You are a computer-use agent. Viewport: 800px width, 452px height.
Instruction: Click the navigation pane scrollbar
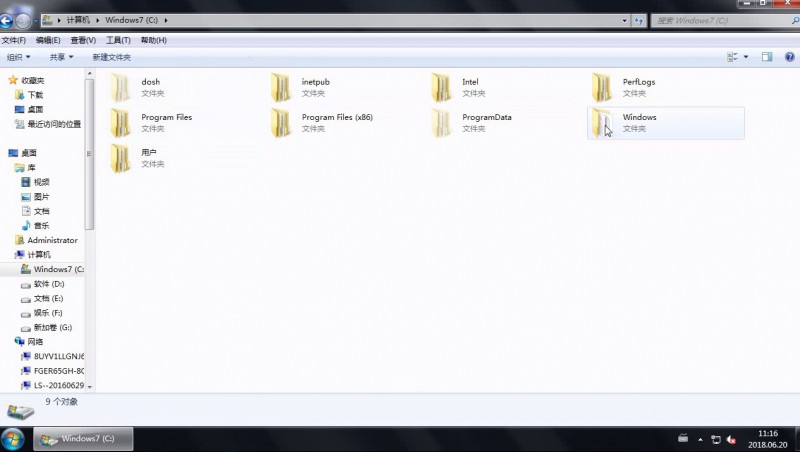click(90, 155)
